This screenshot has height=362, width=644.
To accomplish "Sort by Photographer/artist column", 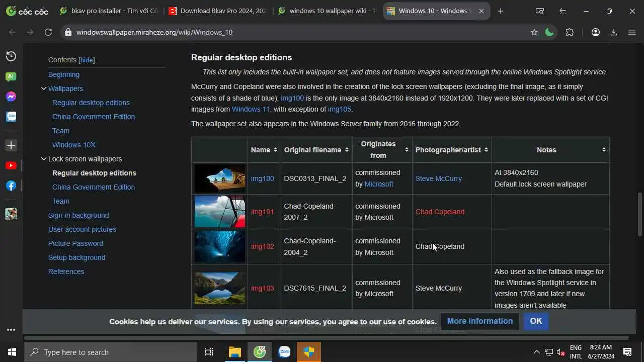I will [x=452, y=150].
